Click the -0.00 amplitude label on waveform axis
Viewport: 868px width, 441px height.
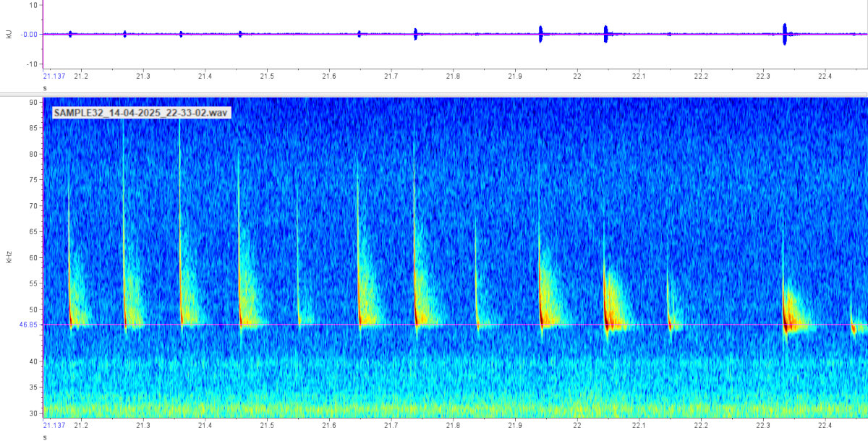(x=30, y=34)
